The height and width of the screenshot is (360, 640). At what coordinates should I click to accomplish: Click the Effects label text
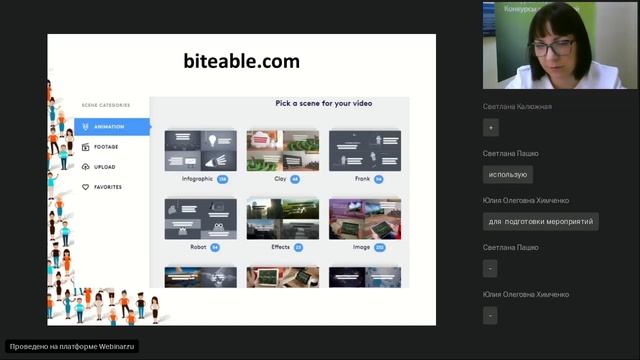click(280, 247)
